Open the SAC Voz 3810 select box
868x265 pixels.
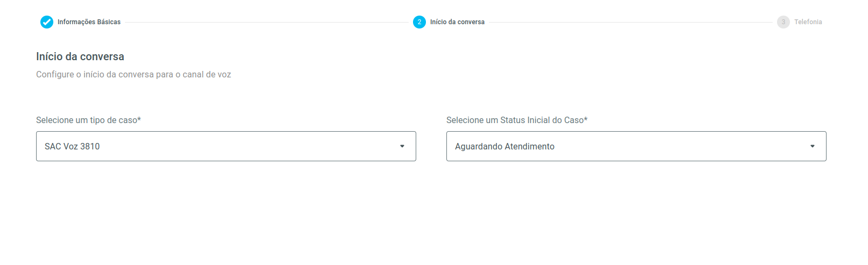point(226,146)
